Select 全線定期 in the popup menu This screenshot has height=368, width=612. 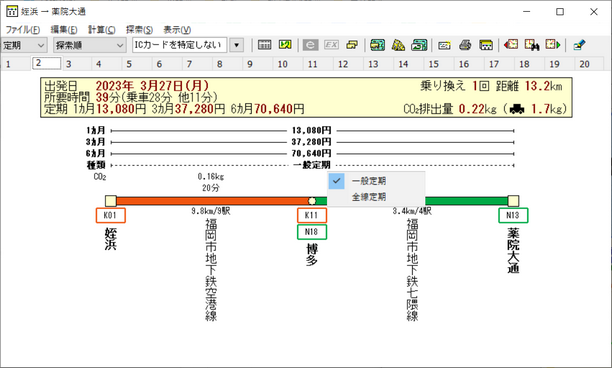376,197
